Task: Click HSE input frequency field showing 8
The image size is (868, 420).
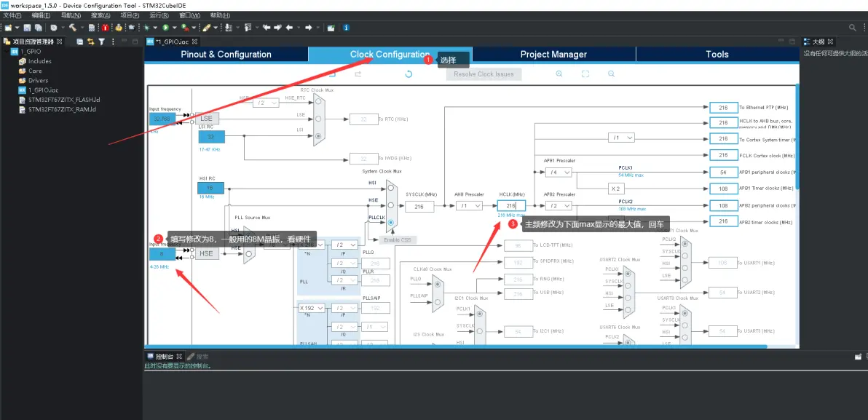Action: [162, 254]
